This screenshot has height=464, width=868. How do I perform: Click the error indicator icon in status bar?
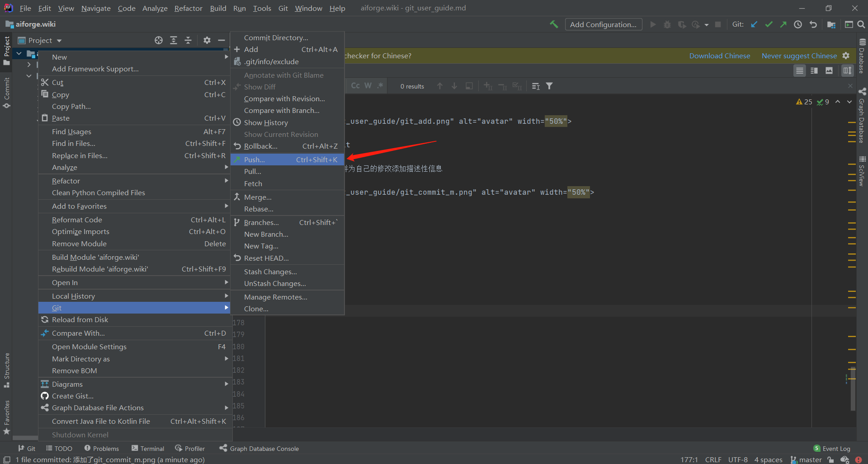tap(858, 459)
